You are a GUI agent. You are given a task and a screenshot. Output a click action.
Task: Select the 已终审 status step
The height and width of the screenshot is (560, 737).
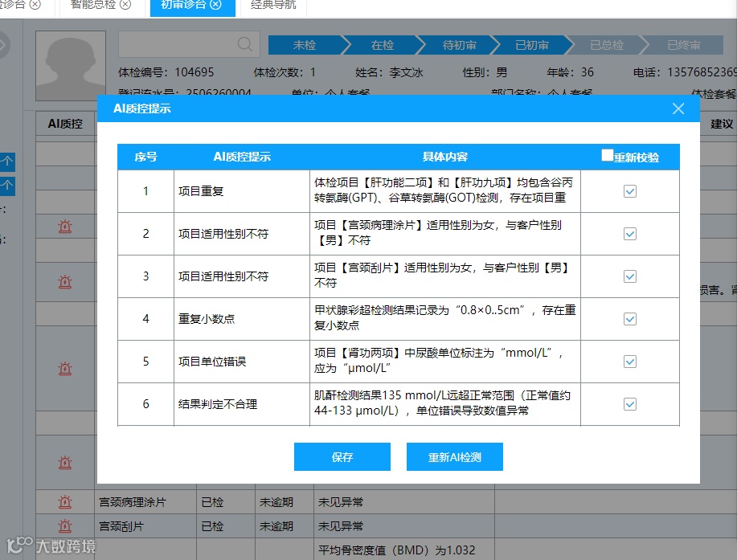click(x=683, y=45)
